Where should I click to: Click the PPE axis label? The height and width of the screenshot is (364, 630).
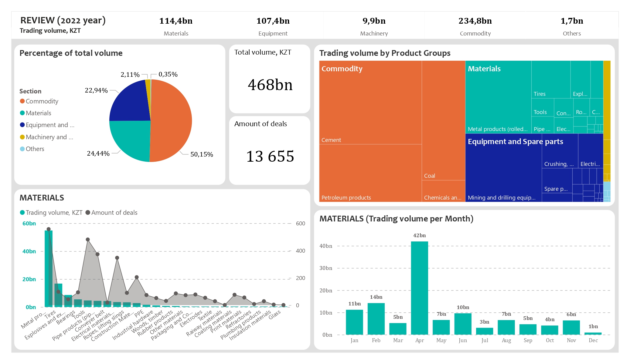click(x=139, y=313)
